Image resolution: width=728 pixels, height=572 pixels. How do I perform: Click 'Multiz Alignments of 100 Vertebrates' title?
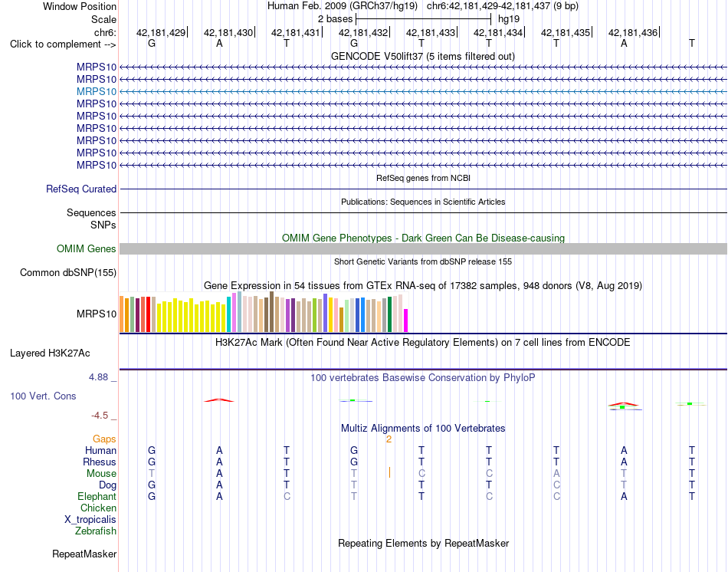[423, 429]
